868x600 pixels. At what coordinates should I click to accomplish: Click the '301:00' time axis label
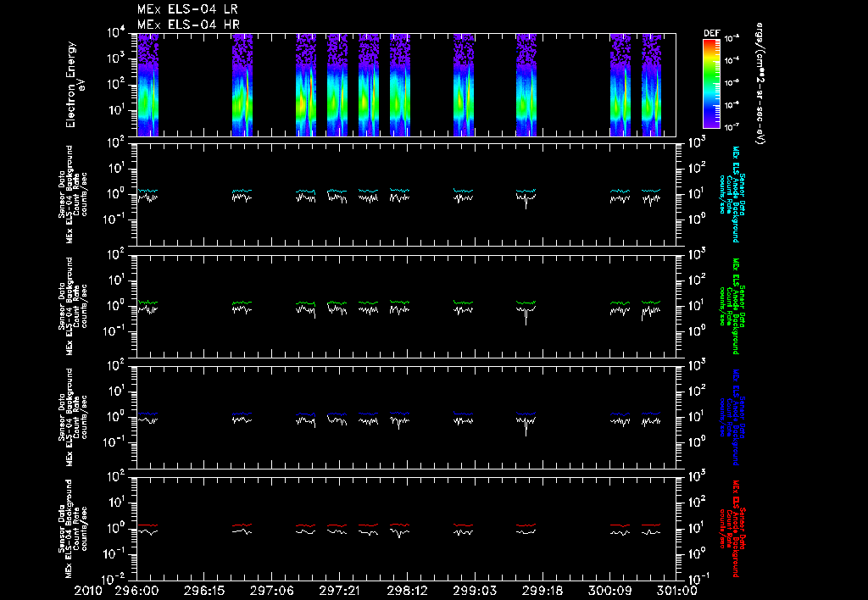click(676, 591)
